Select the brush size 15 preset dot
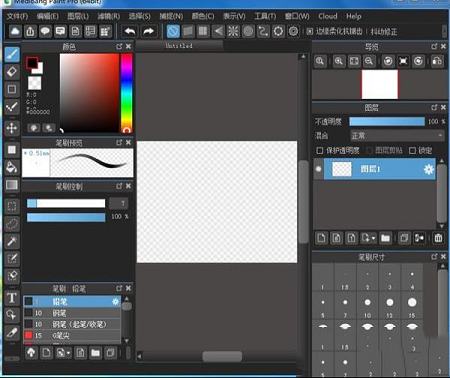This screenshot has width=450, height=378. tap(412, 302)
